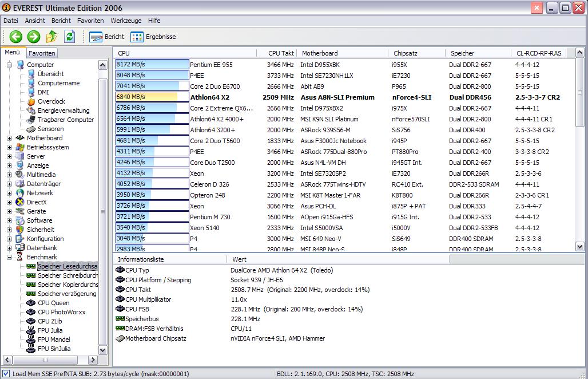Click the Benchmark hourglass tree icon
Image resolution: width=588 pixels, height=379 pixels.
pos(20,257)
